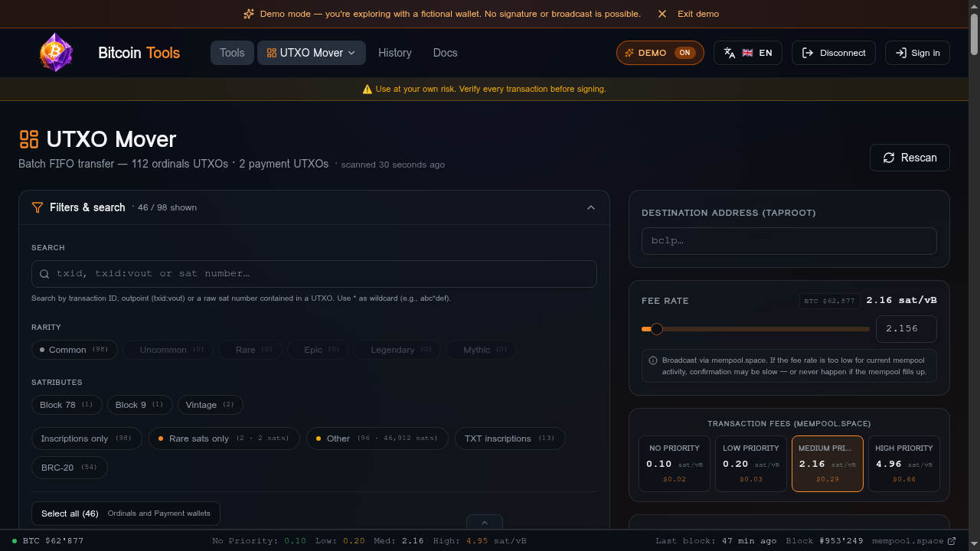The width and height of the screenshot is (980, 551).
Task: Click the fee rate slider handle
Action: (x=657, y=329)
